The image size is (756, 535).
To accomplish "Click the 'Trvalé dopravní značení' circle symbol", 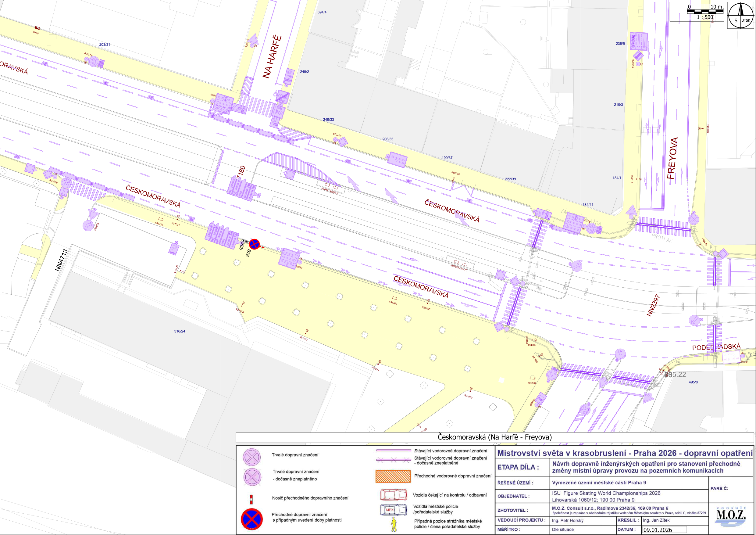I will pyautogui.click(x=252, y=457).
